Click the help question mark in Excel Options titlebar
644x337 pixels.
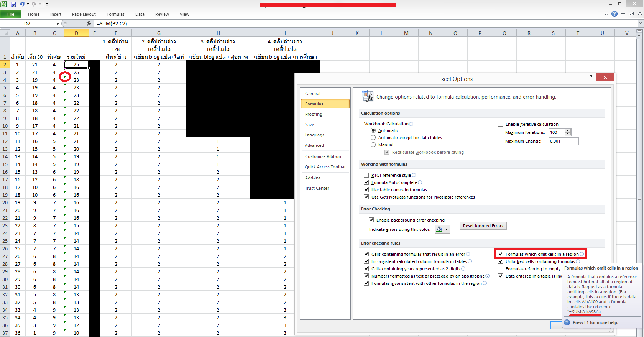pos(591,77)
